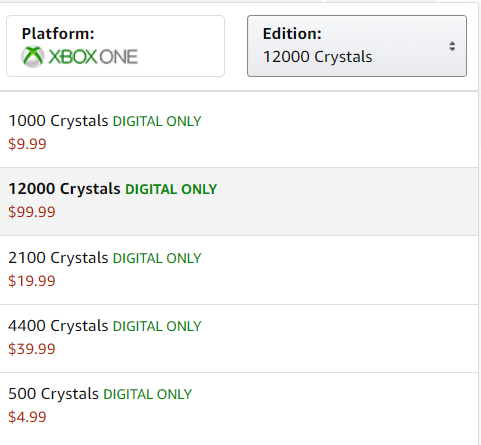Click DIGITAL ONLY label beside 4400 Crystals

click(157, 326)
